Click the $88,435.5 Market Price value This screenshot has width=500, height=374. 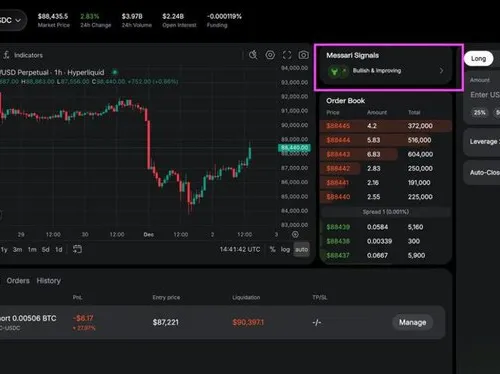click(53, 16)
